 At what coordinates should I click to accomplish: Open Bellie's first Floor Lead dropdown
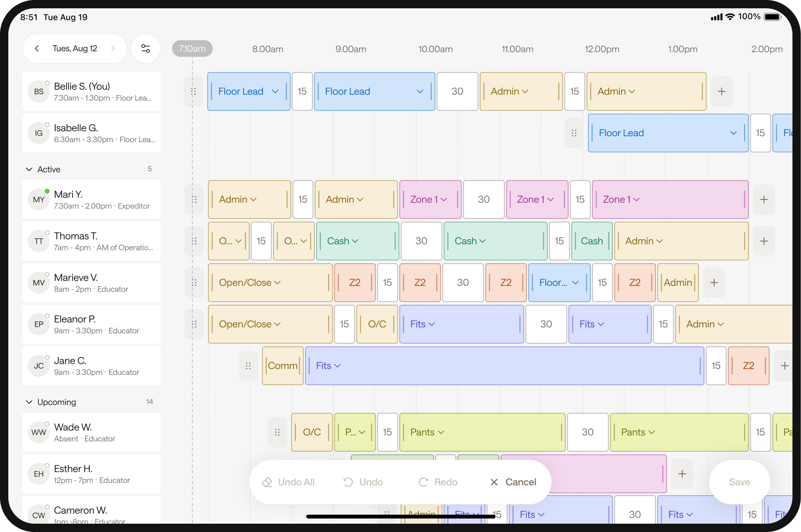(x=275, y=91)
